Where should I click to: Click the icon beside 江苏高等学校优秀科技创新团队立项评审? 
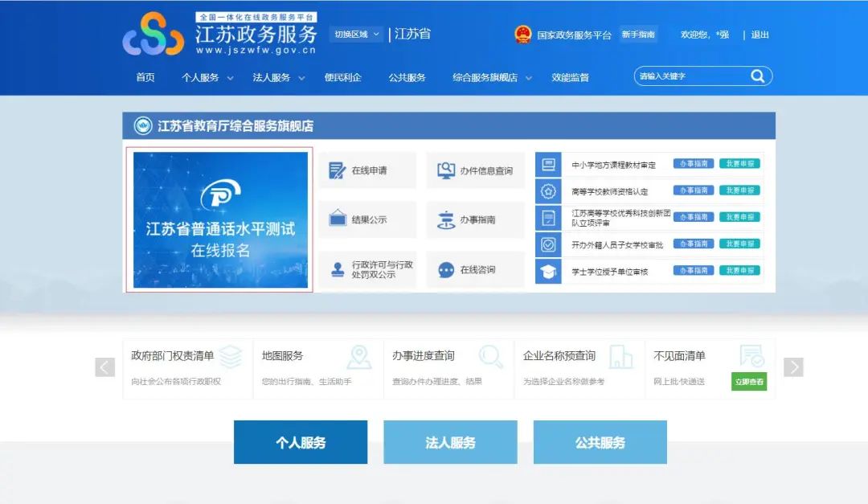[548, 218]
